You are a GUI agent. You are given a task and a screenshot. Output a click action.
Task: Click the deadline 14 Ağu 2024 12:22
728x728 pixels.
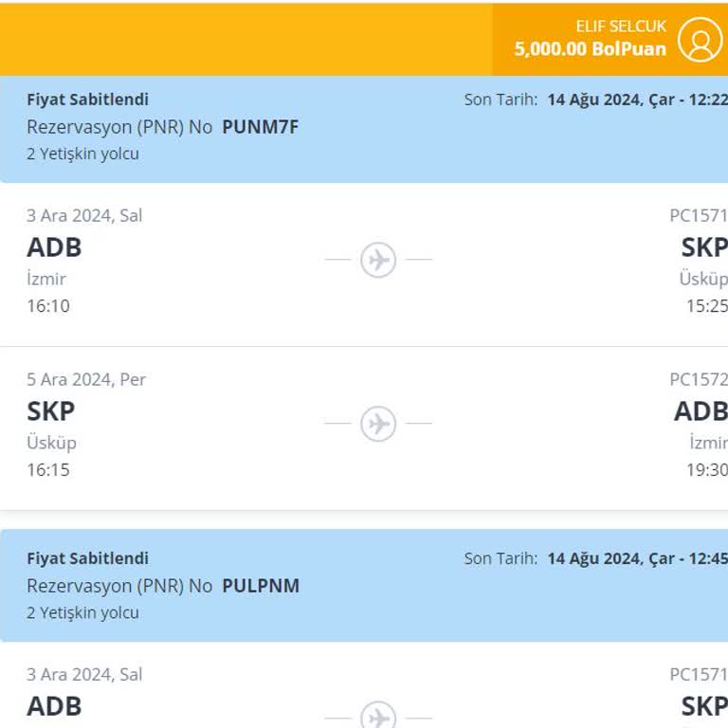637,100
